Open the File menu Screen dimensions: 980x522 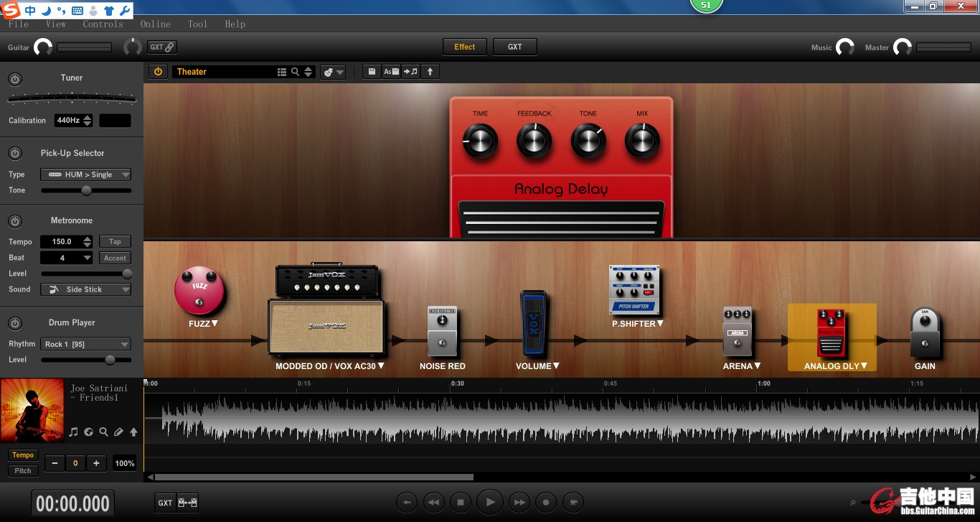click(x=19, y=24)
